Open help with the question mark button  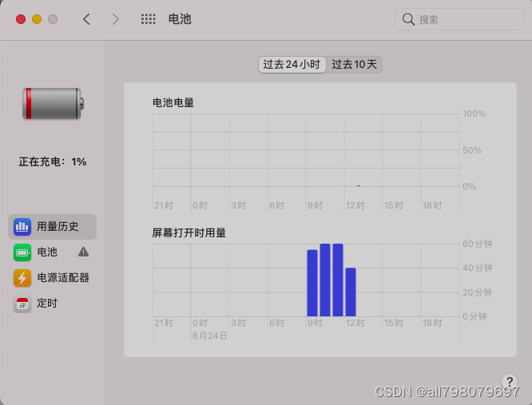[510, 381]
